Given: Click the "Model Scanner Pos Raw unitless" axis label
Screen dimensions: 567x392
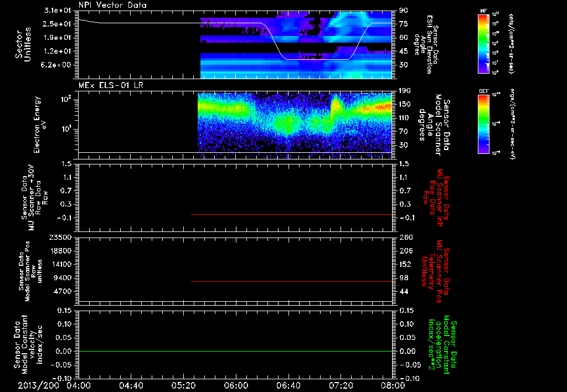Looking at the screenshot, I should click(30, 271).
